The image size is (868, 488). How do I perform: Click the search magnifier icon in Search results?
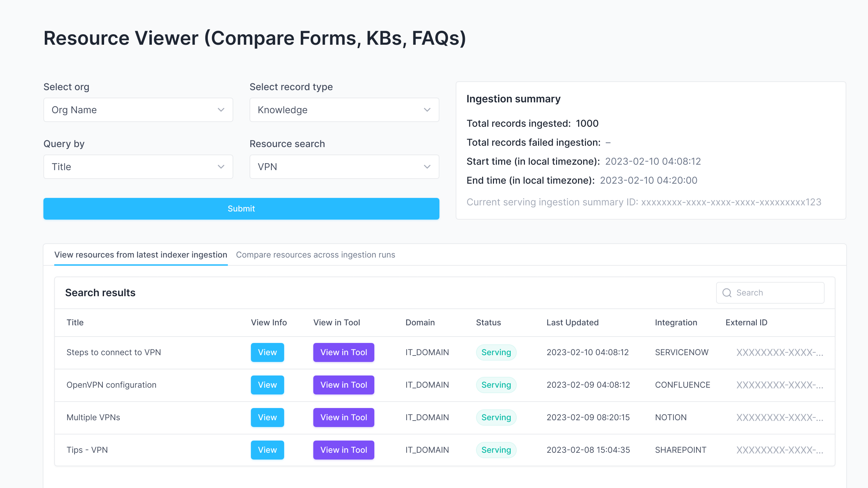(726, 292)
